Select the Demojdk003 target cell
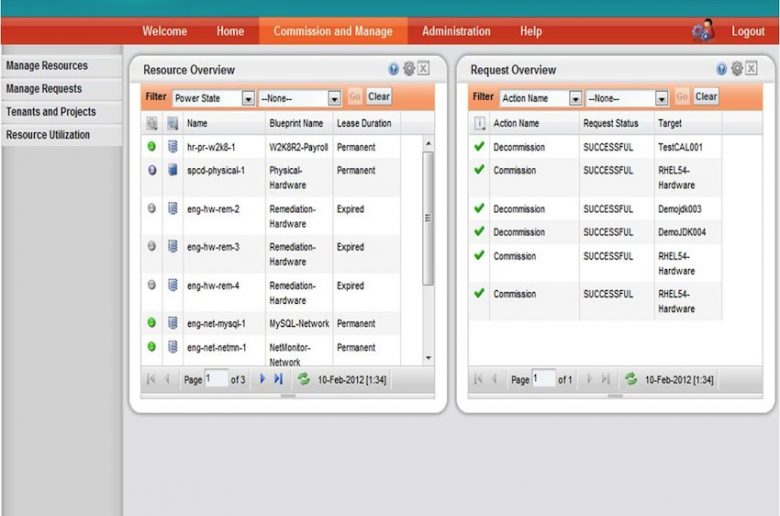Screen dimensions: 780x516 pos(680,209)
